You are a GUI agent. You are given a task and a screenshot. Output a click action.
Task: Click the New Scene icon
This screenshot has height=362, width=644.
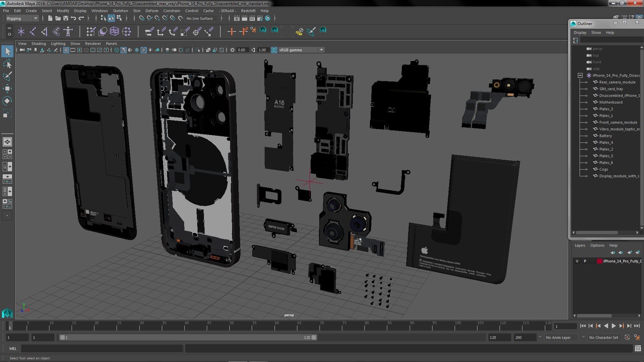[x=50, y=18]
